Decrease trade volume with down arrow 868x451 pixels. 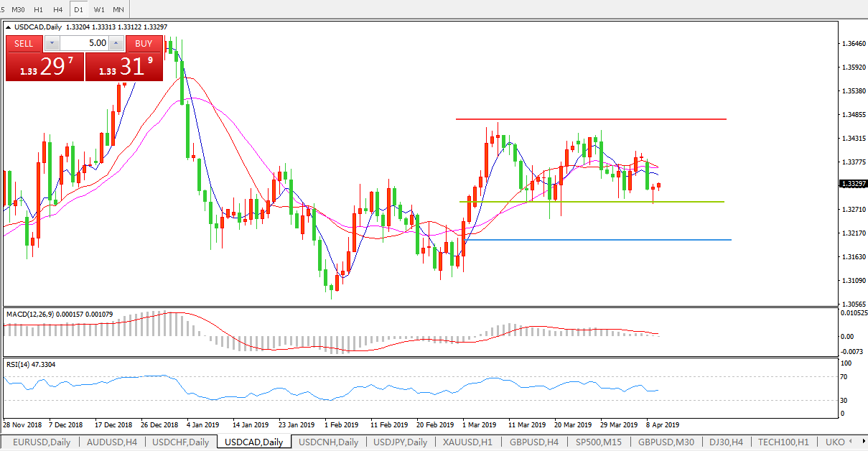click(x=51, y=43)
